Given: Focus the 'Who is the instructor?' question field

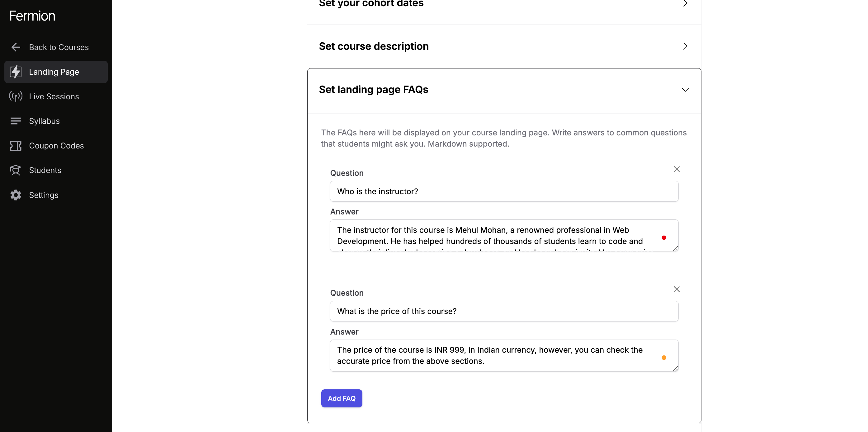Looking at the screenshot, I should pyautogui.click(x=504, y=191).
